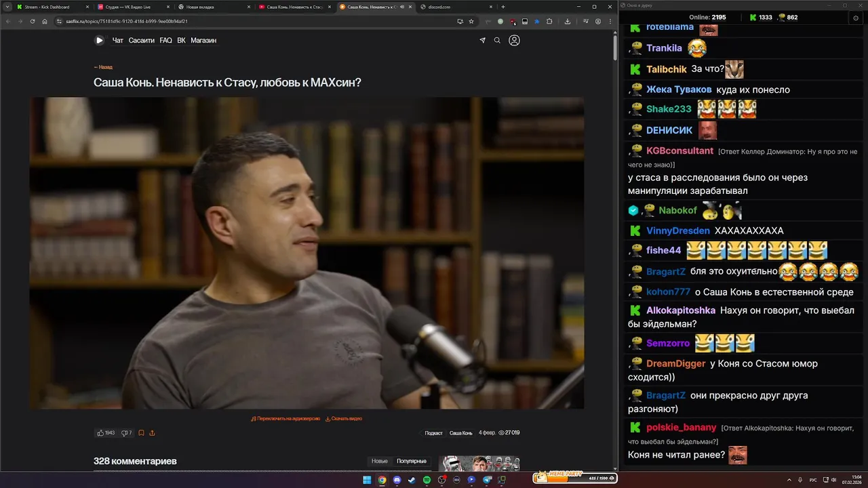Show hidden system tray icons chevron

click(x=789, y=480)
